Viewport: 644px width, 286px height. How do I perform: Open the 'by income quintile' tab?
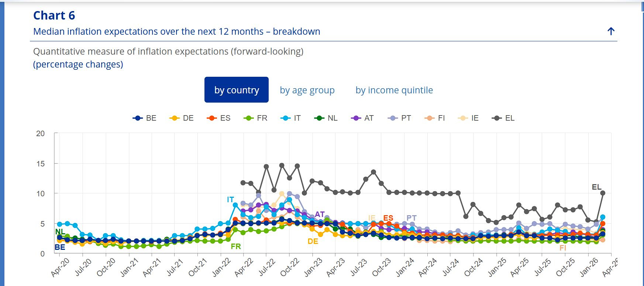(x=394, y=90)
